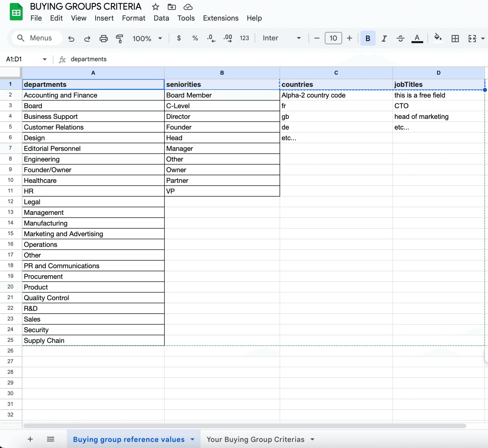
Task: Select the cell Alpha-2 country code
Action: (x=336, y=95)
